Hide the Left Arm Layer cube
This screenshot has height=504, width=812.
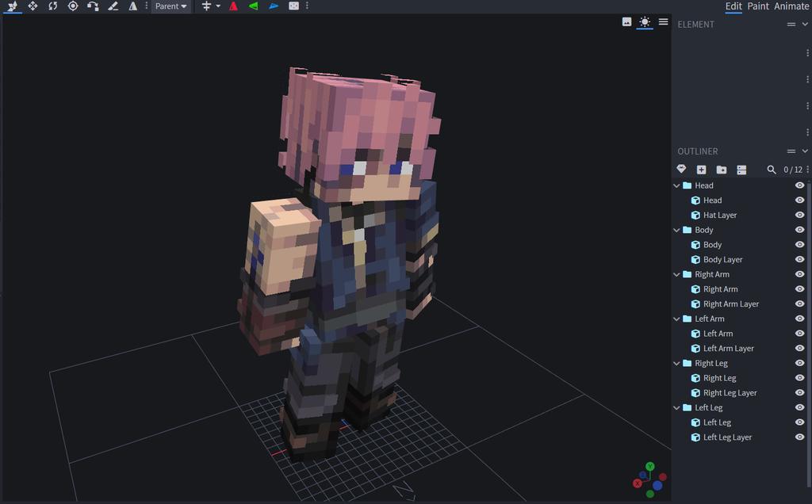point(799,348)
